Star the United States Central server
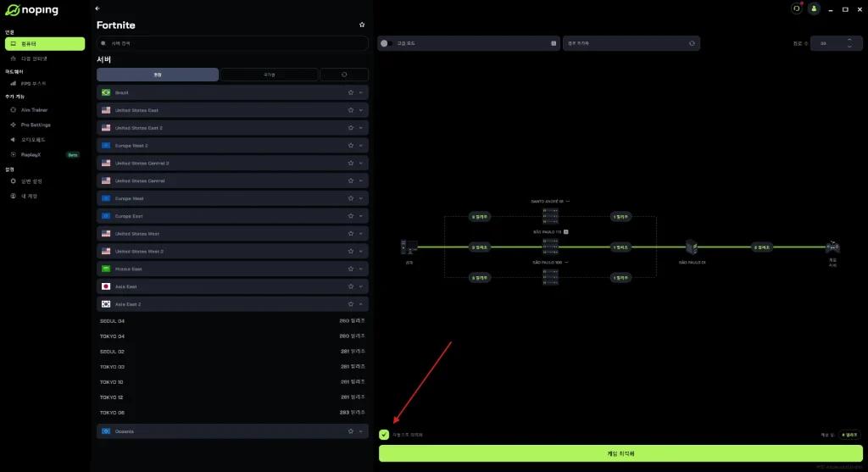The image size is (868, 472). (x=350, y=181)
